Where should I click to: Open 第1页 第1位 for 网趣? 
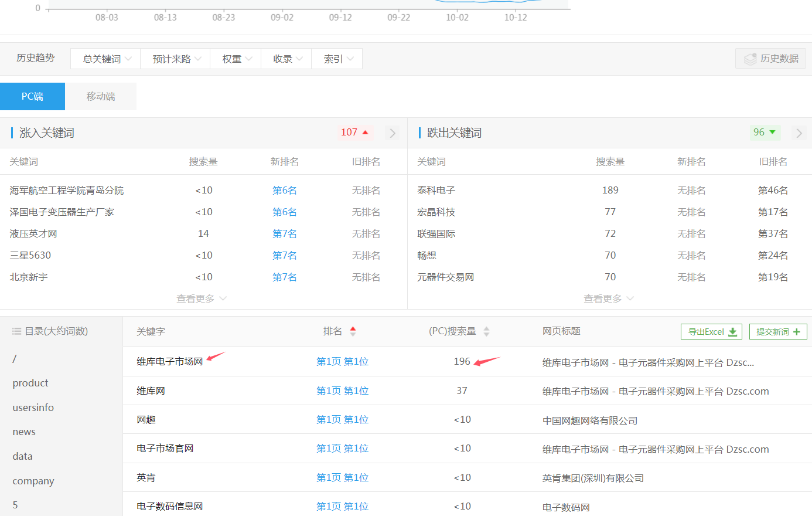click(343, 420)
